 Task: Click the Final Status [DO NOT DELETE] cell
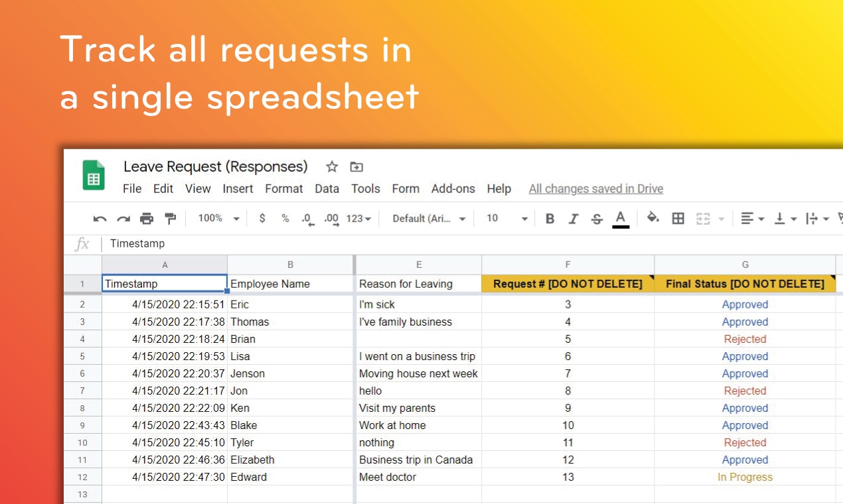coord(745,284)
